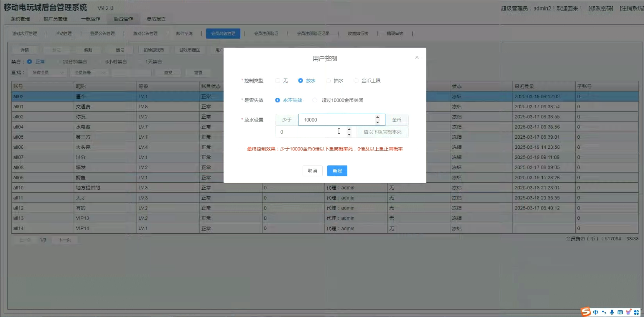Viewport: 644px width, 317px height.
Task: Toggle the 中 Chinese/English input mode icon
Action: pyautogui.click(x=596, y=312)
